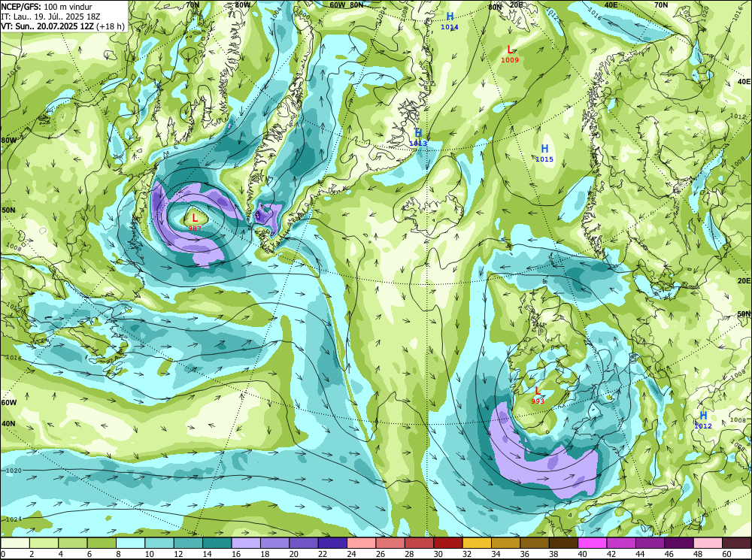Select the 987 pressure value label
752x560 pixels.
coord(195,229)
